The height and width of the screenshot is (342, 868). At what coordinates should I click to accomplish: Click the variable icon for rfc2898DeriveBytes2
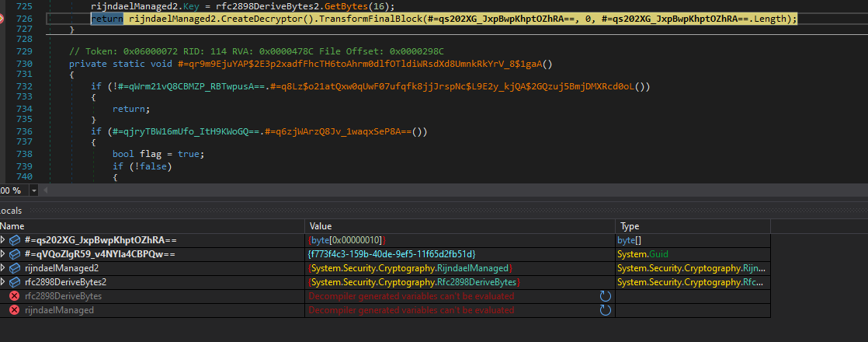click(15, 282)
